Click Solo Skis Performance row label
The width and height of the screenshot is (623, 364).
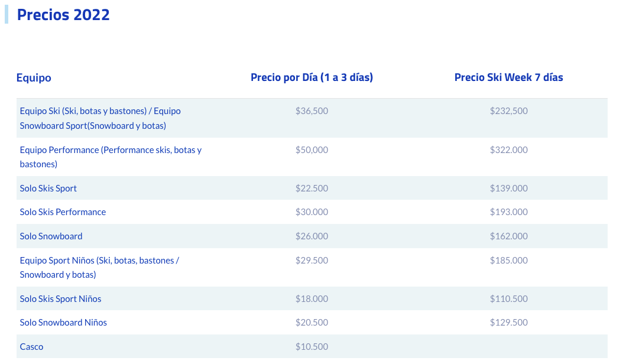pos(63,212)
